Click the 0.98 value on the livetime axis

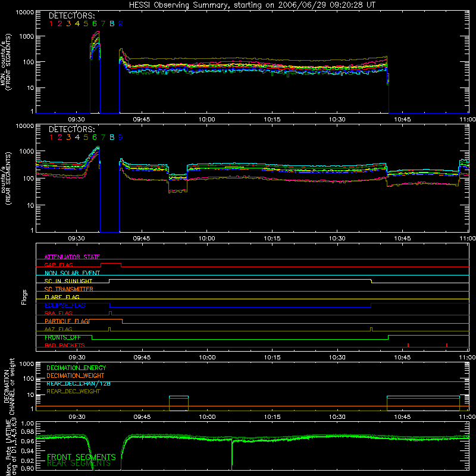[x=28, y=431]
